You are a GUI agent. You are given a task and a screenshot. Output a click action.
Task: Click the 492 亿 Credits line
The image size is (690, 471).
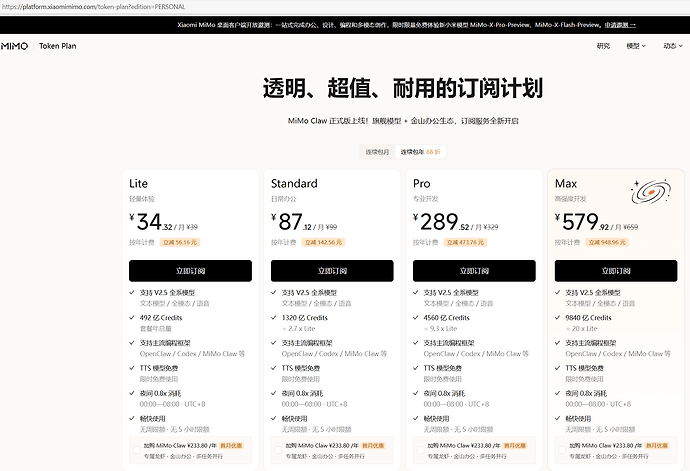161,318
